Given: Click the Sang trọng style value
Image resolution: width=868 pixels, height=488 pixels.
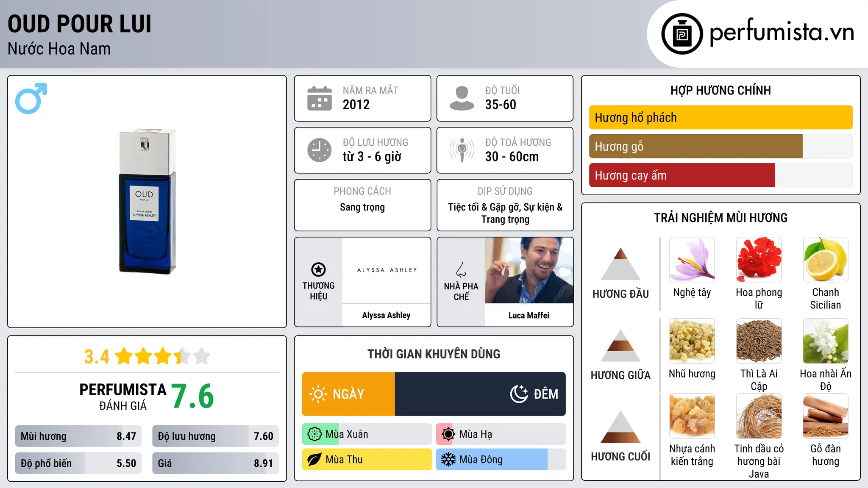Looking at the screenshot, I should (362, 207).
